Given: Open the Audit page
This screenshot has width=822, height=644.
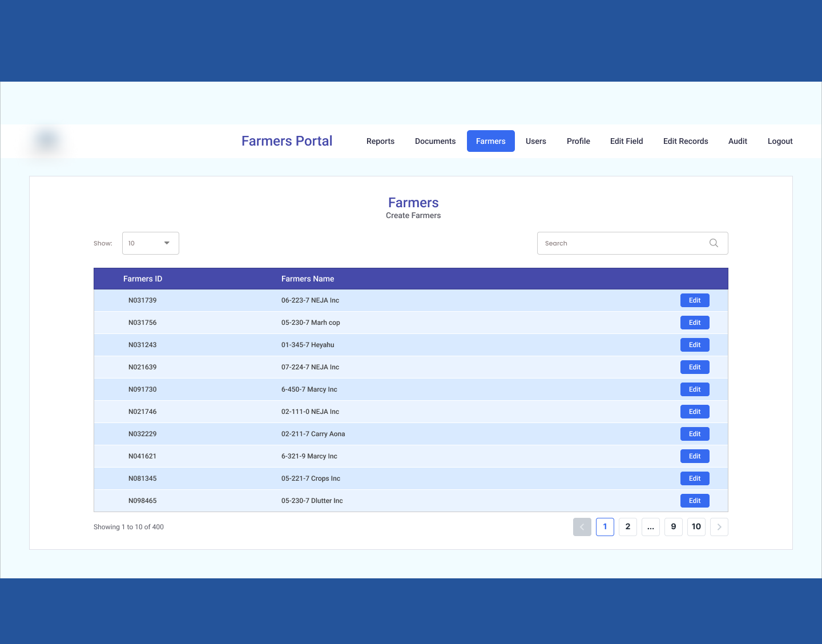Looking at the screenshot, I should click(738, 141).
